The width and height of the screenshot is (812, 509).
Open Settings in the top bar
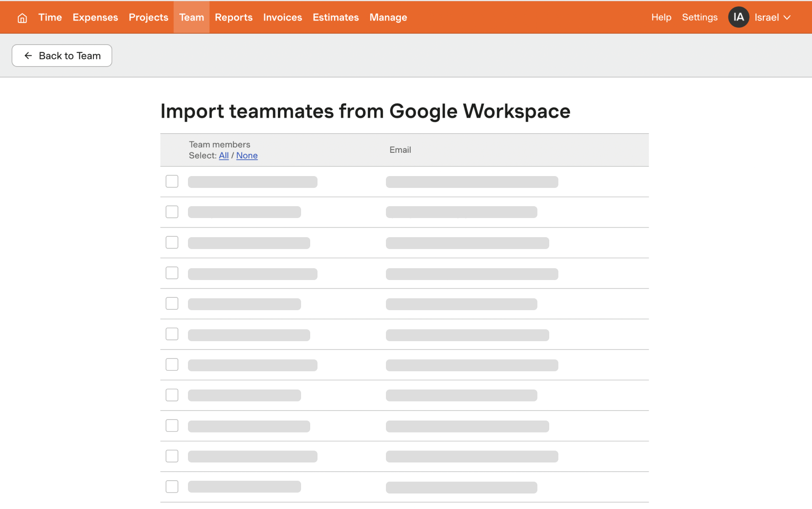(699, 17)
